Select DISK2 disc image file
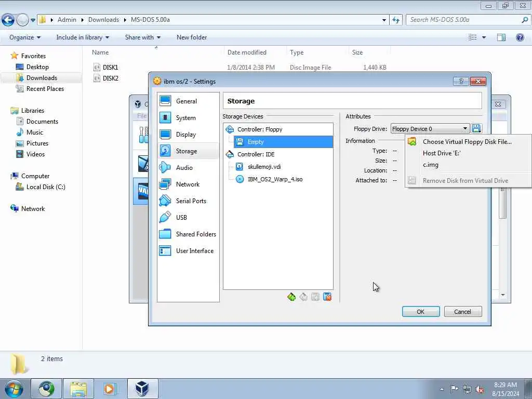This screenshot has height=399, width=532. tap(110, 78)
